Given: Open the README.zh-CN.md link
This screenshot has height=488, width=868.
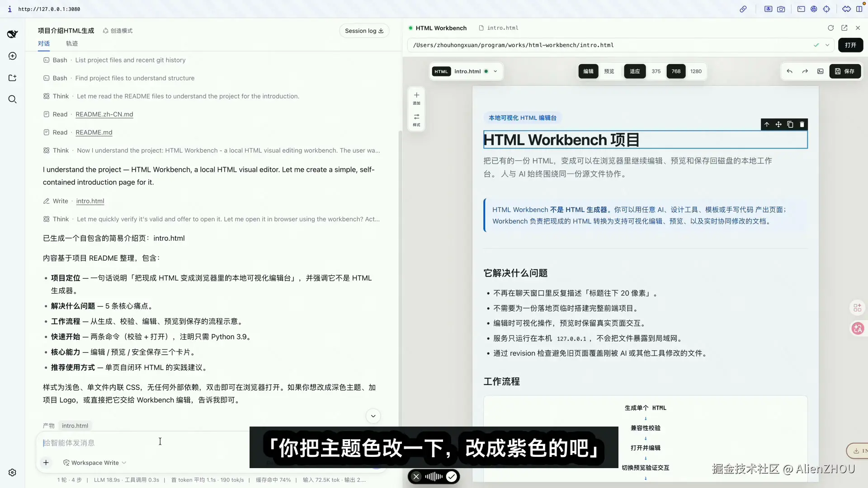Looking at the screenshot, I should click(x=104, y=114).
